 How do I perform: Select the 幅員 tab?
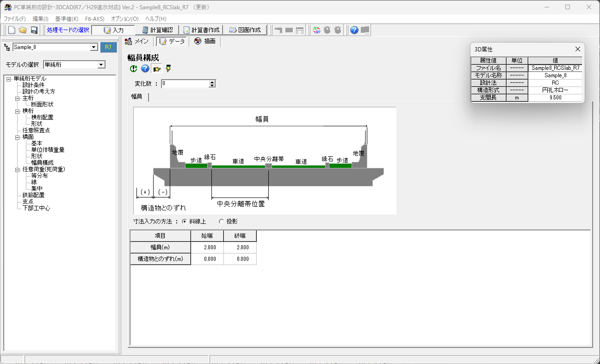[137, 97]
